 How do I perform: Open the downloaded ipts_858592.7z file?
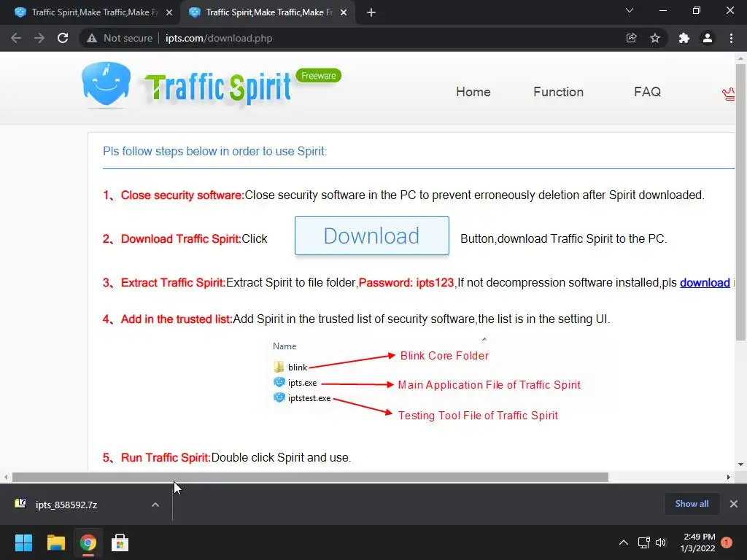tap(66, 505)
